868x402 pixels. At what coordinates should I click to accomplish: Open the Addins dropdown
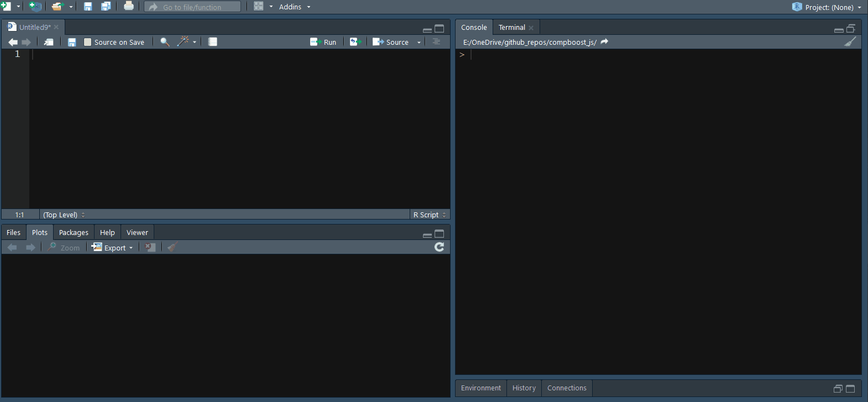(294, 7)
